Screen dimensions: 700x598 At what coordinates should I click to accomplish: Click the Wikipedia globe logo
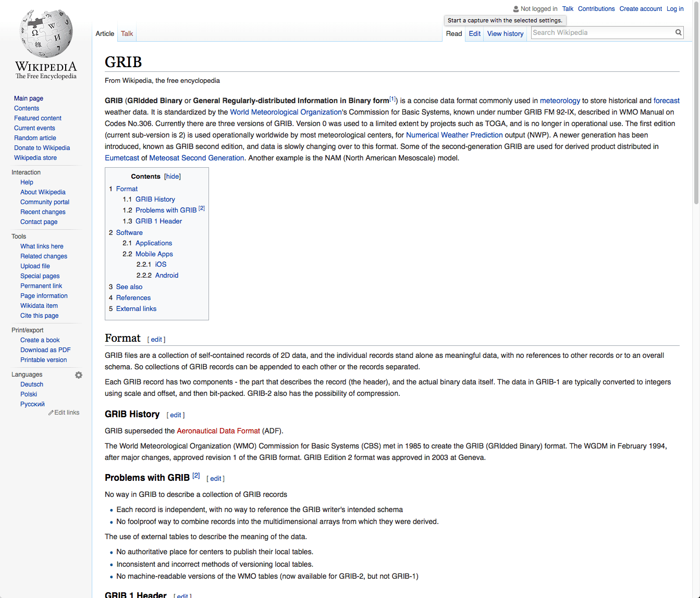(x=46, y=33)
